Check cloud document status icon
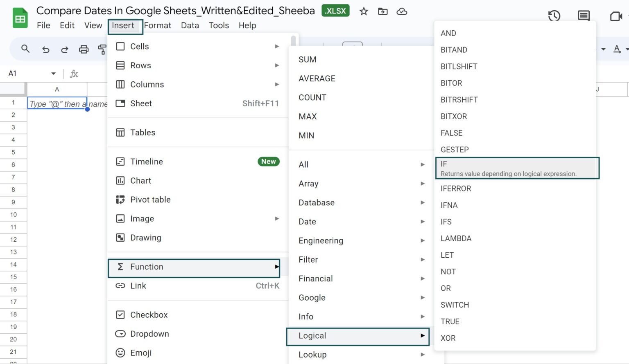 (402, 11)
